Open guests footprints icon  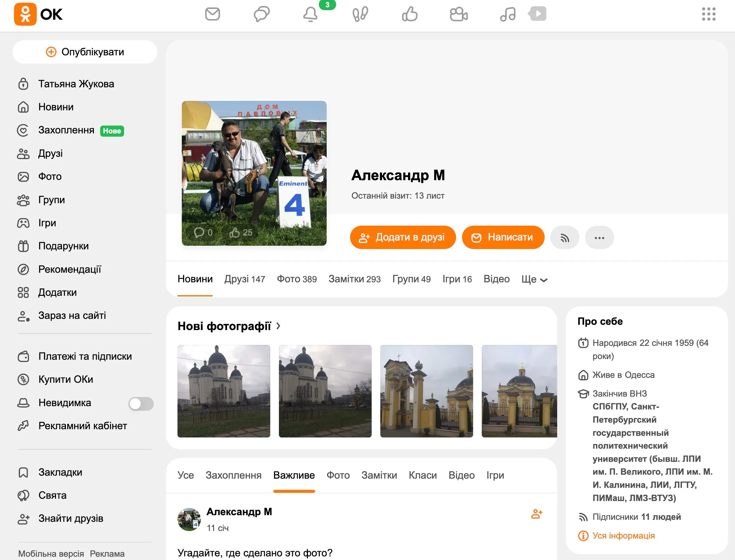coord(360,14)
